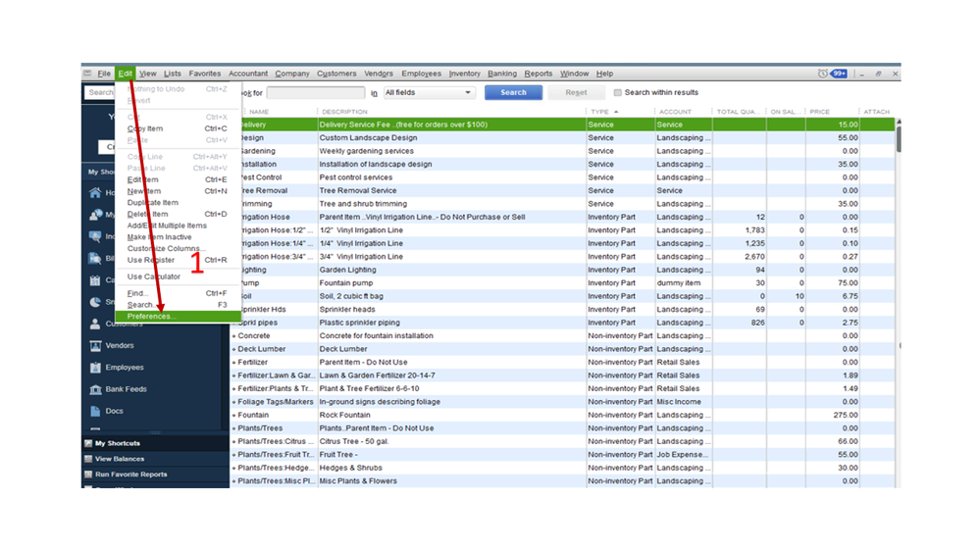Open the Customers person icon in sidebar
Image resolution: width=980 pixels, height=551 pixels.
(x=95, y=324)
